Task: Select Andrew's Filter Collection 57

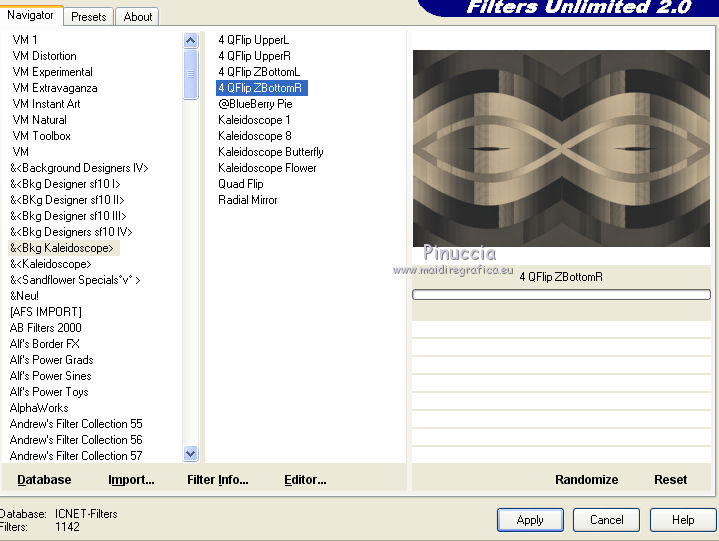Action: pyautogui.click(x=76, y=456)
